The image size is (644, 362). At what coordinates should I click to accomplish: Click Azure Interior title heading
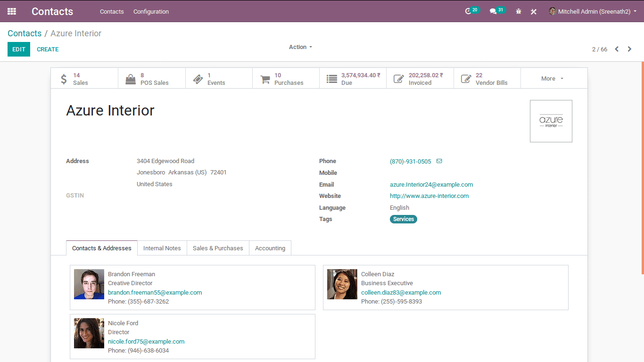click(110, 110)
